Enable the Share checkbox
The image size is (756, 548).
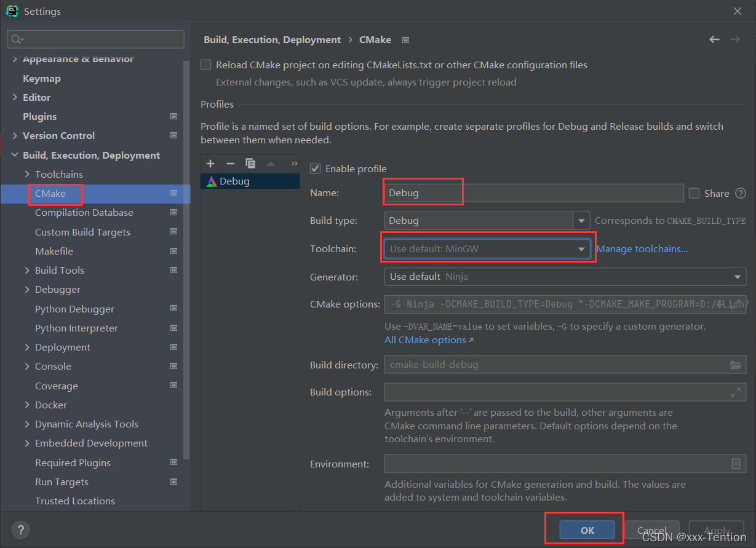click(694, 193)
